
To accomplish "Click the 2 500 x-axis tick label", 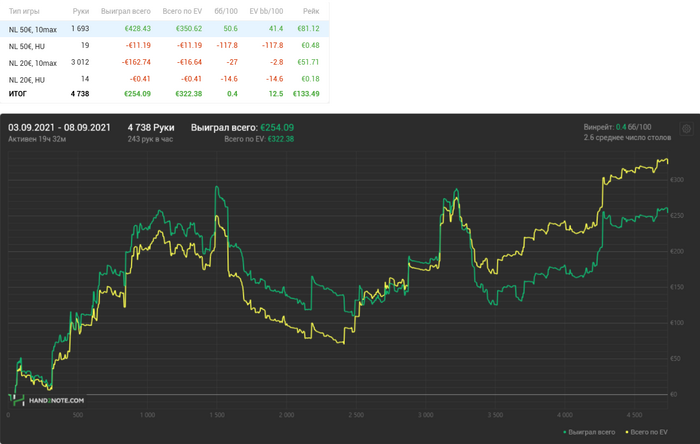I will [x=356, y=415].
